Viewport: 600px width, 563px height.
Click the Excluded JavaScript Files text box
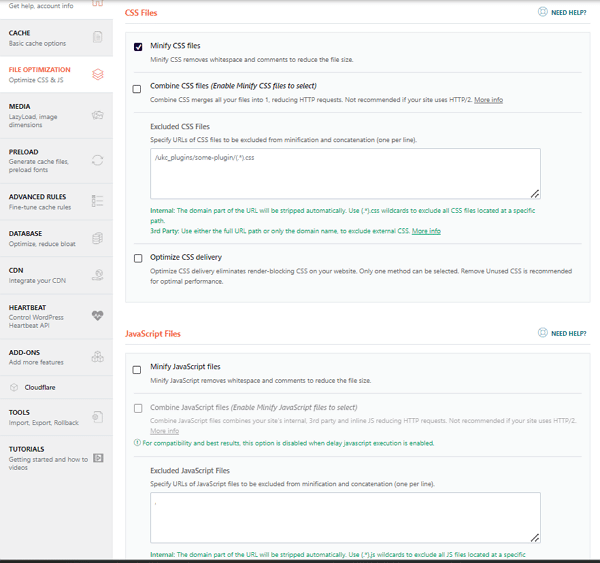coord(345,517)
